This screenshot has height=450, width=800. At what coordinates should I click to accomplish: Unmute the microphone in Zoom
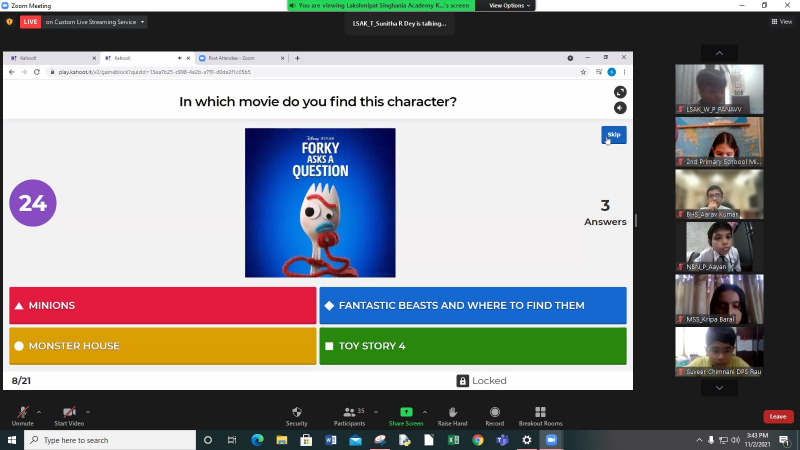(22, 413)
